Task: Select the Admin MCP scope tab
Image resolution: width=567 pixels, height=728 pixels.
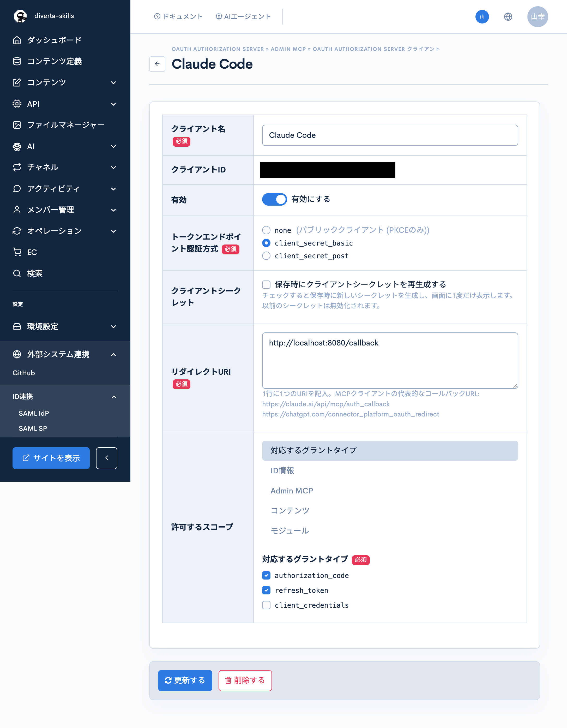Action: tap(390, 491)
